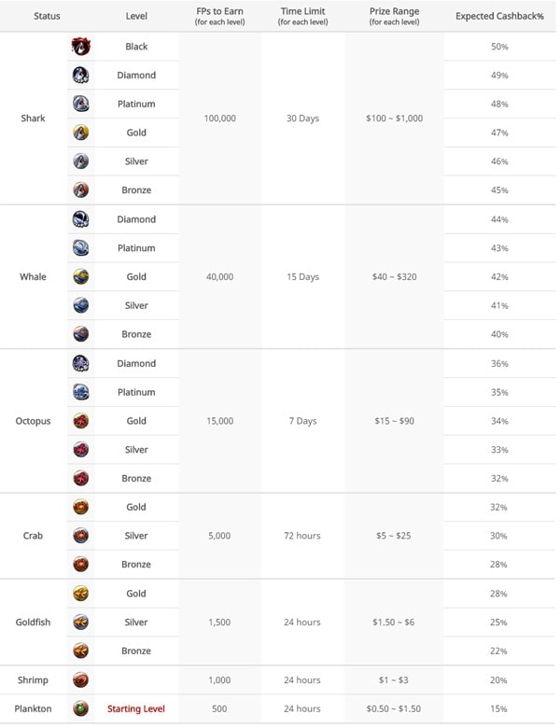Click the Shark Black level badge icon
The height and width of the screenshot is (728, 560).
81,47
